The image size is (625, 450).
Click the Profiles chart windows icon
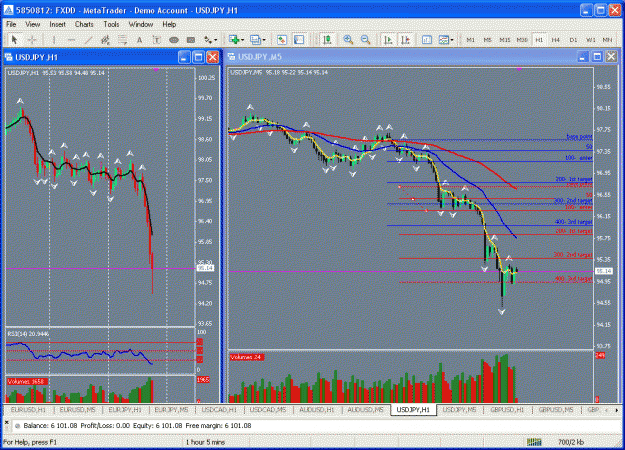255,39
